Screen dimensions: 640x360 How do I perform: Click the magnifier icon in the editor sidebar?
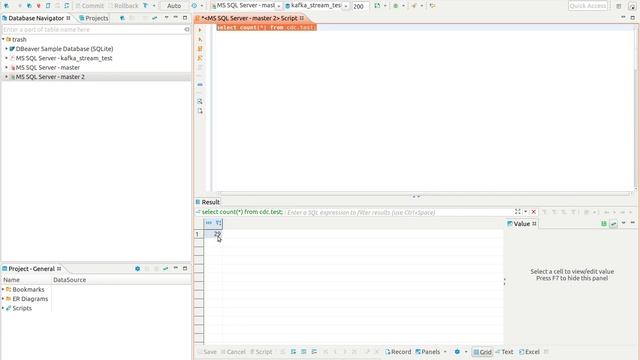(x=200, y=101)
